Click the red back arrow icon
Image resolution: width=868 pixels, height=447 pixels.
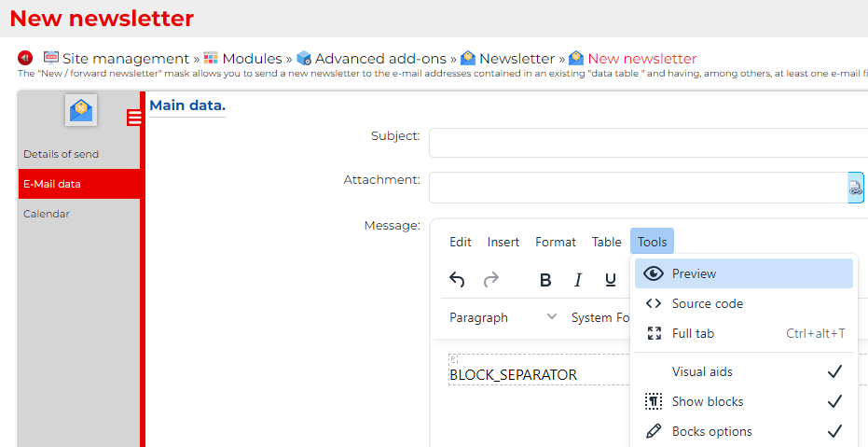[25, 58]
